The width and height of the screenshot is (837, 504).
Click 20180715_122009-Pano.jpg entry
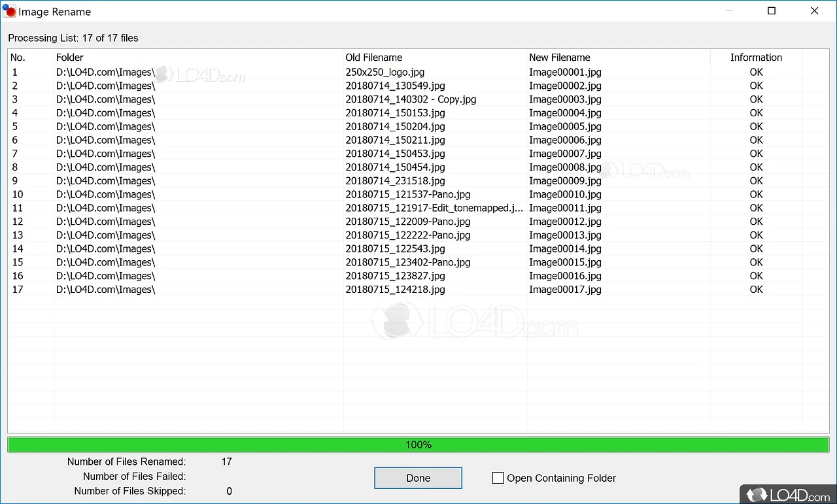click(408, 222)
